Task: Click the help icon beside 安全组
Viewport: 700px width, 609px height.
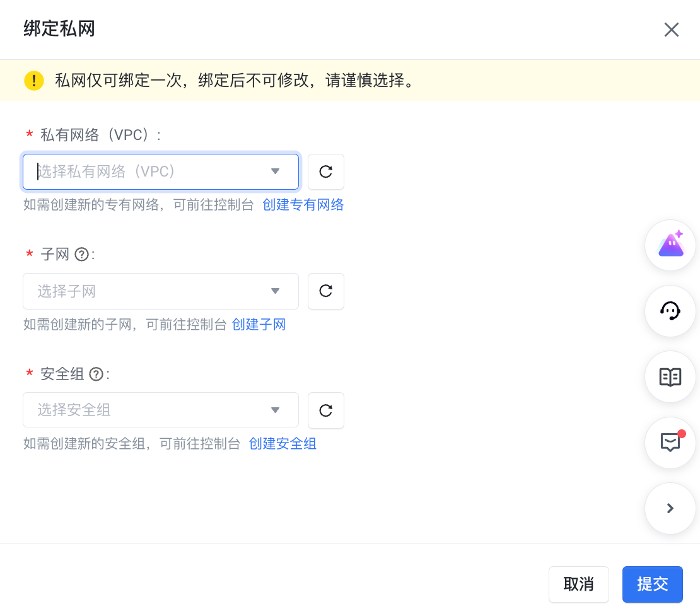Action: click(96, 374)
